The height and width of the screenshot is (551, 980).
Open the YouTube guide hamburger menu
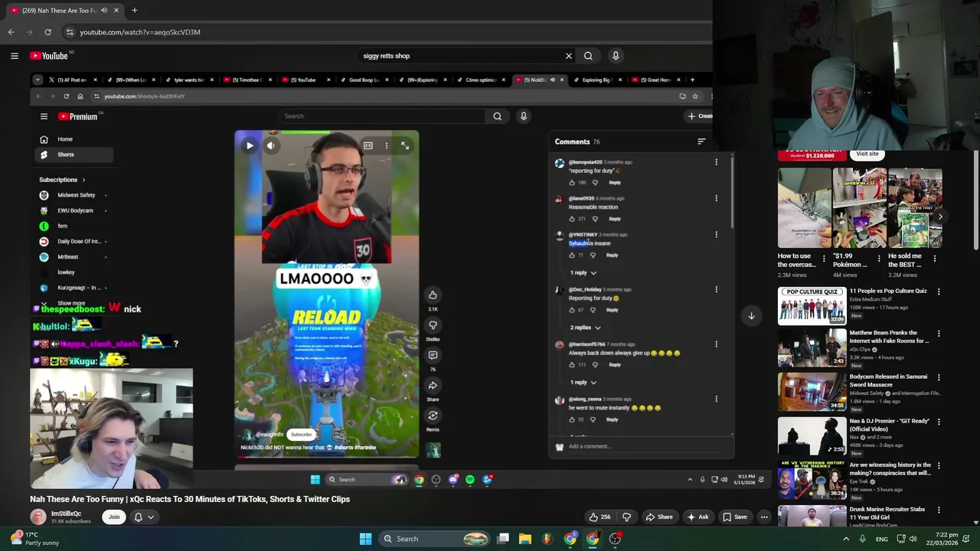14,56
